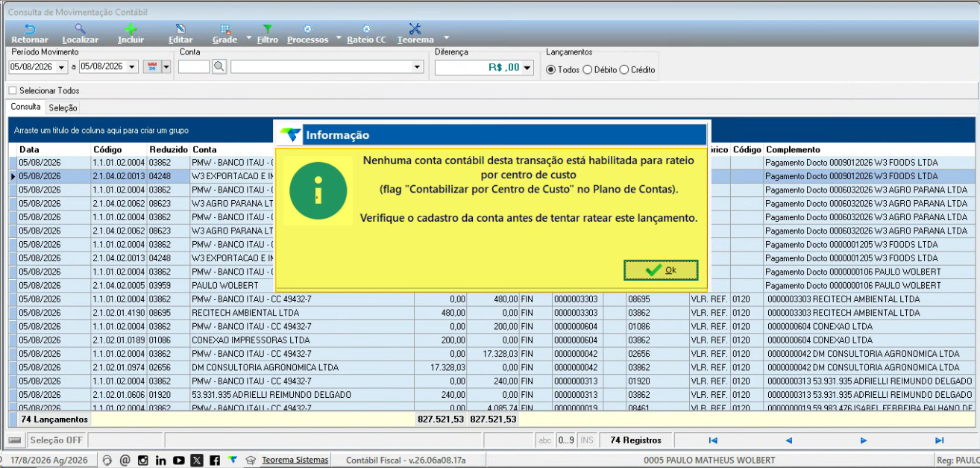The height and width of the screenshot is (468, 980).
Task: Click the Conta column header in grid
Action: click(x=231, y=149)
